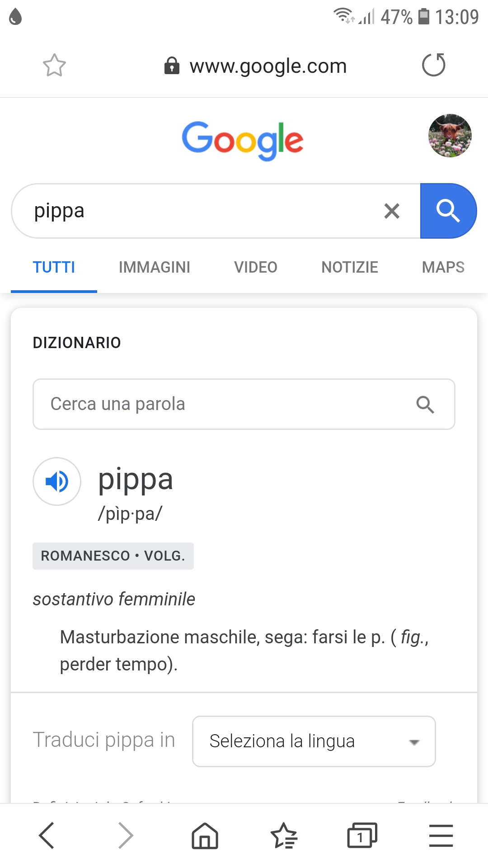Open the NOTIZIE results tab
This screenshot has height=868, width=488.
coord(350,267)
